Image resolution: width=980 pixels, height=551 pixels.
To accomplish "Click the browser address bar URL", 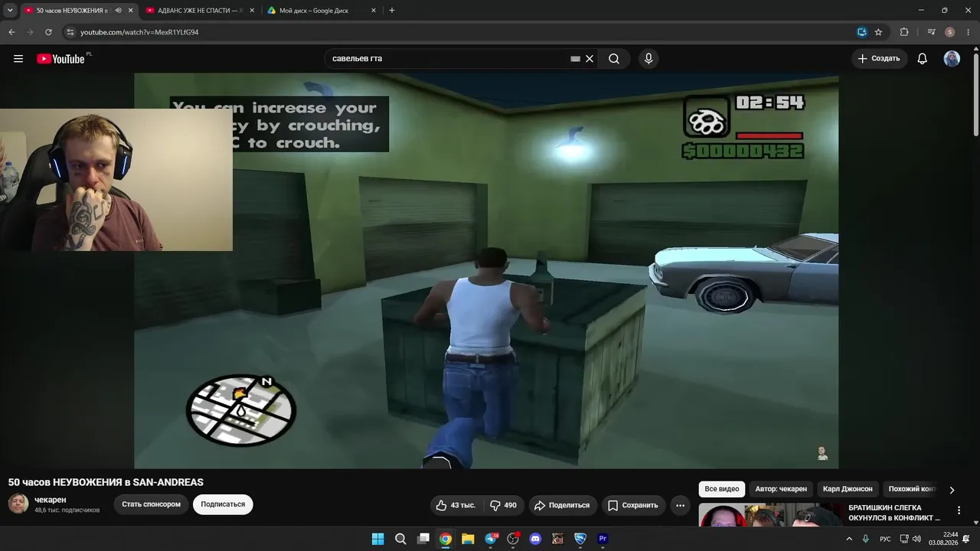I will [x=139, y=32].
